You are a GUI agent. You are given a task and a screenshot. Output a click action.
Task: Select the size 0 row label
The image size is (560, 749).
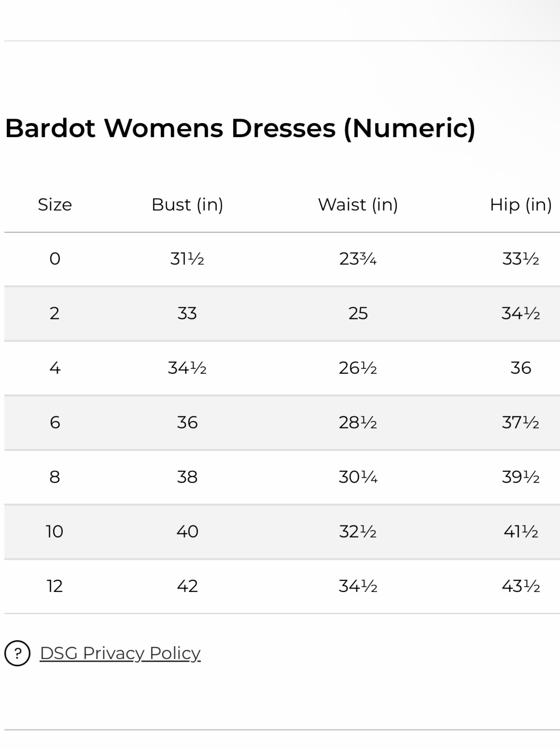55,259
